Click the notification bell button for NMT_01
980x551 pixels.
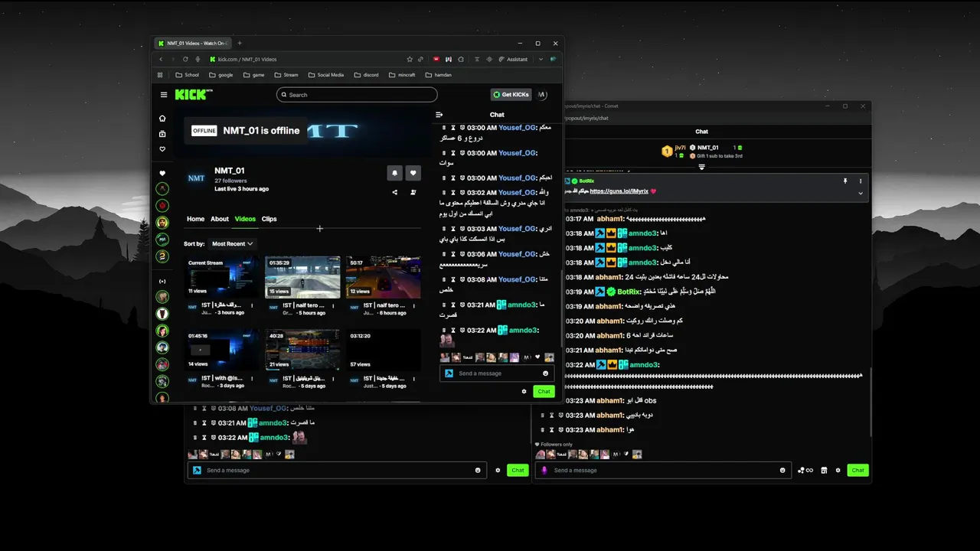[x=394, y=173]
